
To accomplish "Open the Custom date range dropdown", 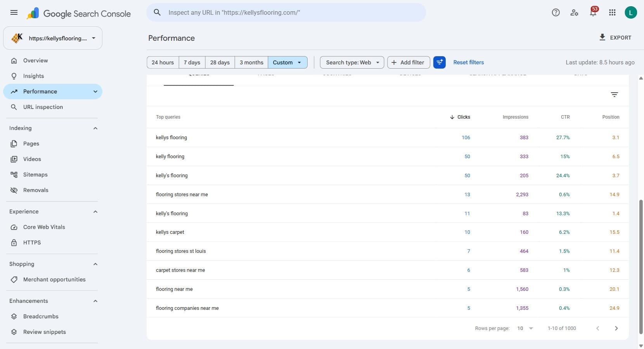I will click(x=287, y=62).
